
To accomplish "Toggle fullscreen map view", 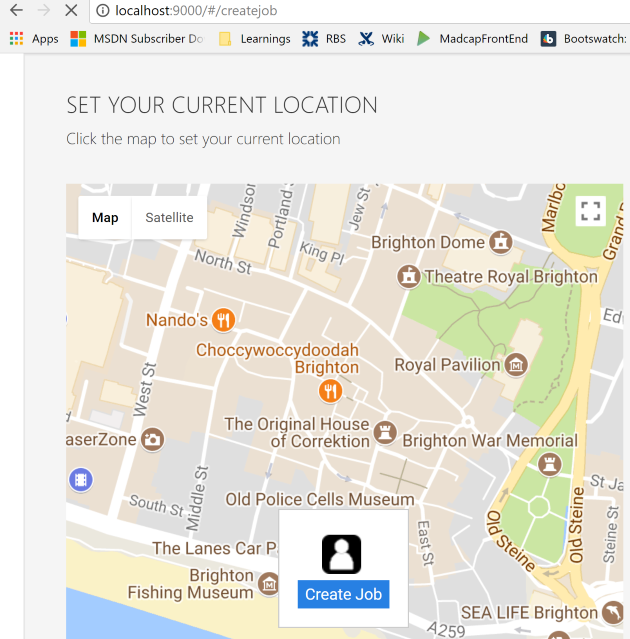I will [590, 211].
